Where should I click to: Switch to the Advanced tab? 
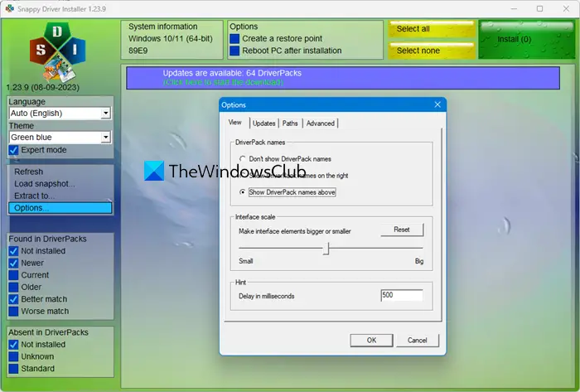[x=321, y=123]
